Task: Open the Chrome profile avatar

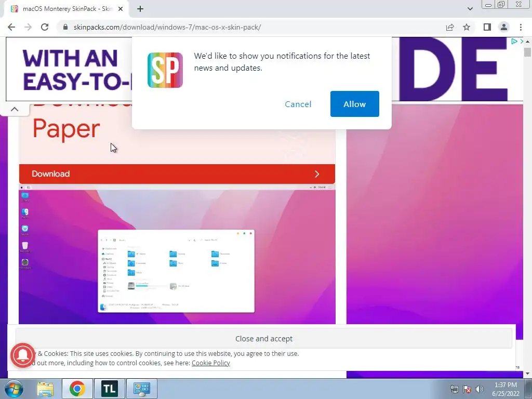Action: tap(504, 27)
